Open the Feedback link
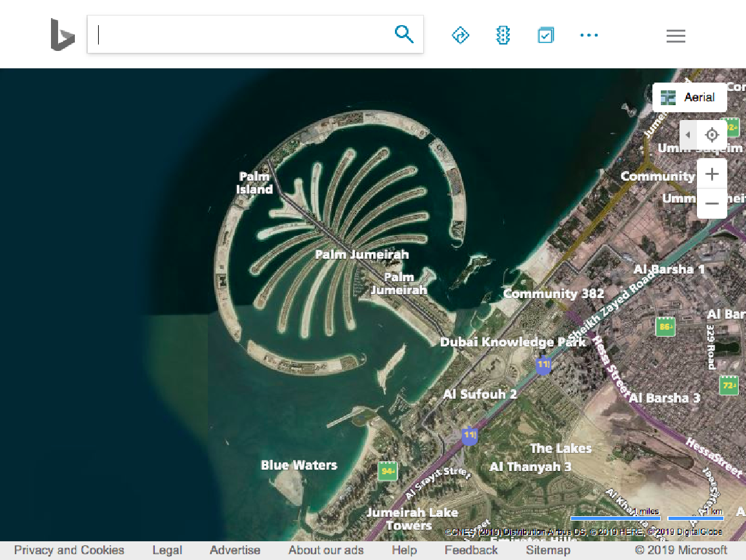The width and height of the screenshot is (746, 560). 471,550
